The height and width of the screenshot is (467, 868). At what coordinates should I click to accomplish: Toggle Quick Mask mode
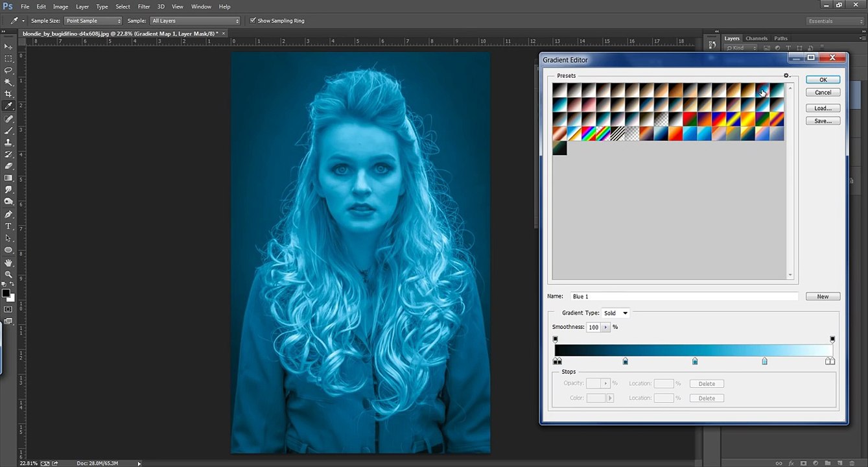tap(8, 309)
